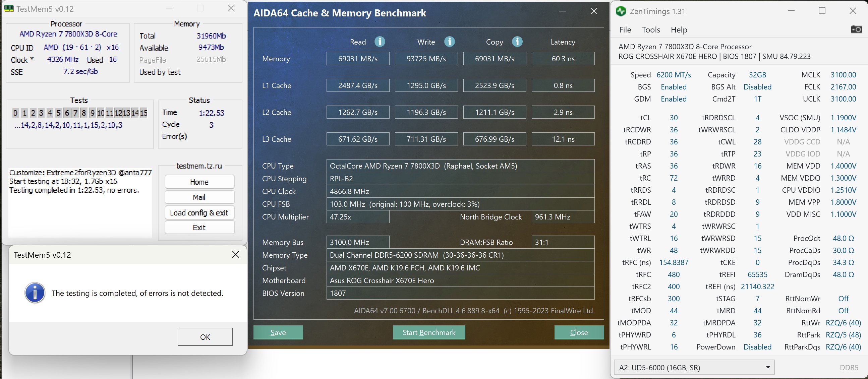868x379 pixels.
Task: Click the ZenTimings screenshot camera icon
Action: click(856, 29)
